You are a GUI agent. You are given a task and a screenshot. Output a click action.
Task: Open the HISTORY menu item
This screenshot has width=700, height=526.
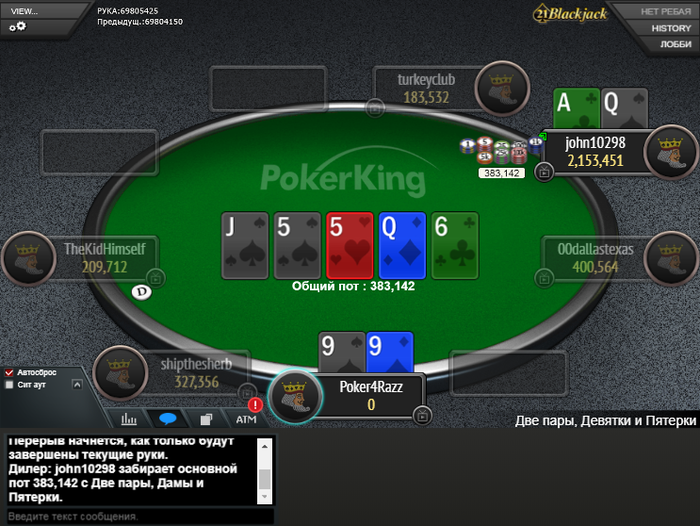(x=671, y=28)
